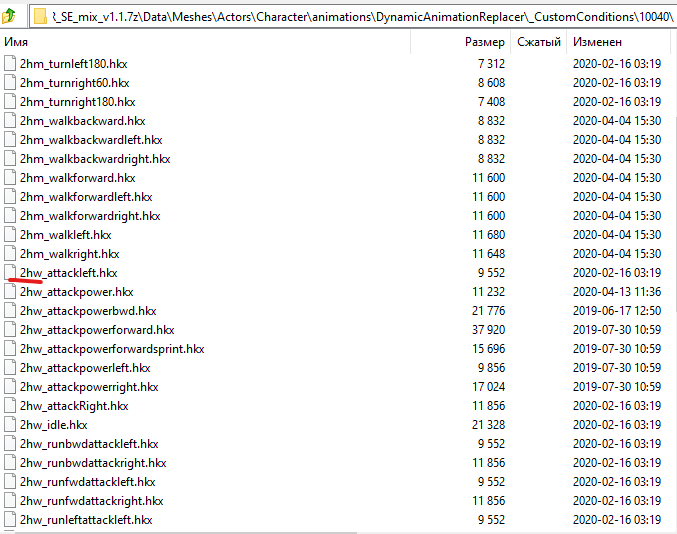Click the horizontal scrollbar at bottom
Image resolution: width=677 pixels, height=534 pixels.
(x=186, y=532)
